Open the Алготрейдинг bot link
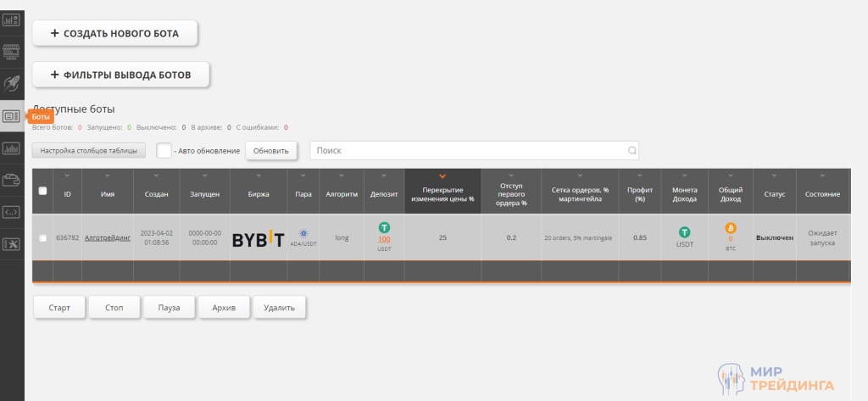This screenshot has height=401, width=868. tap(108, 238)
